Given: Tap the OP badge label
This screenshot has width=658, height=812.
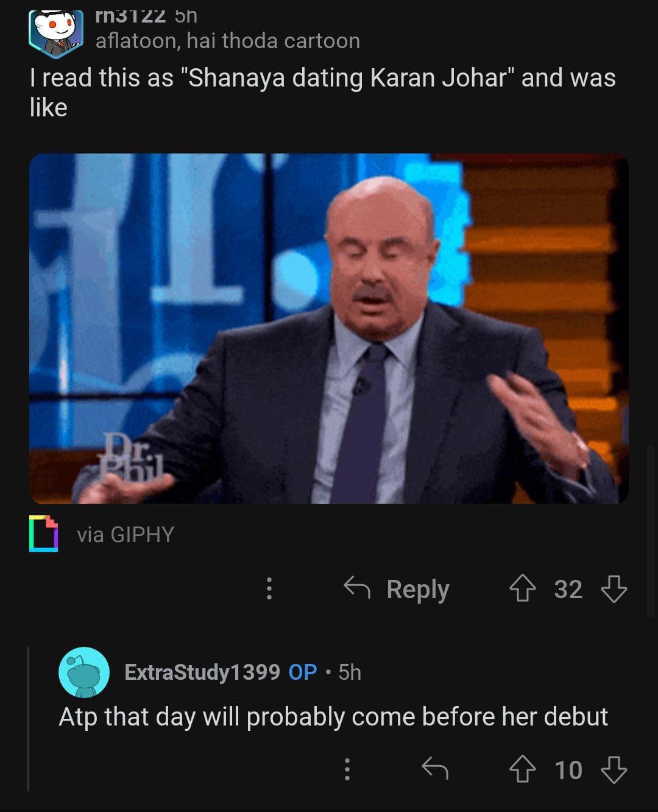Looking at the screenshot, I should [303, 672].
